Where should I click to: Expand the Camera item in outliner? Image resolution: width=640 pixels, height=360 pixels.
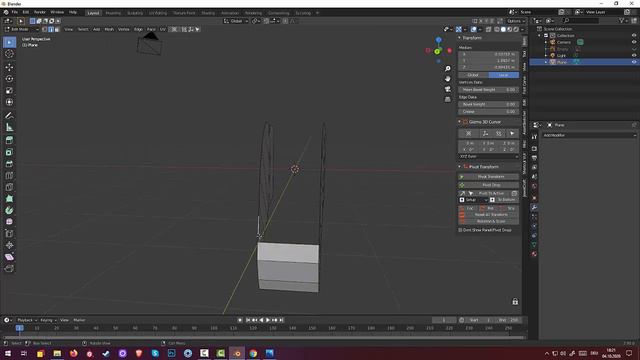[546, 42]
